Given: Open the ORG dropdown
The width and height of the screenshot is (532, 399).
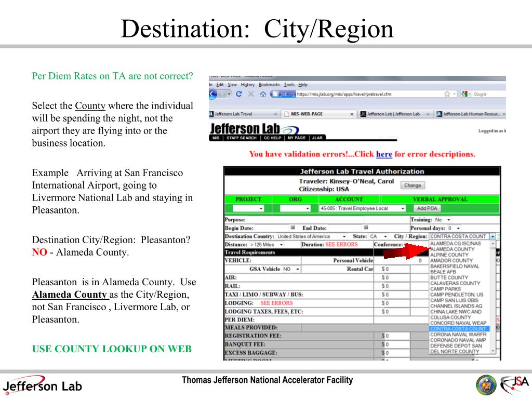Looking at the screenshot, I should (x=295, y=208).
